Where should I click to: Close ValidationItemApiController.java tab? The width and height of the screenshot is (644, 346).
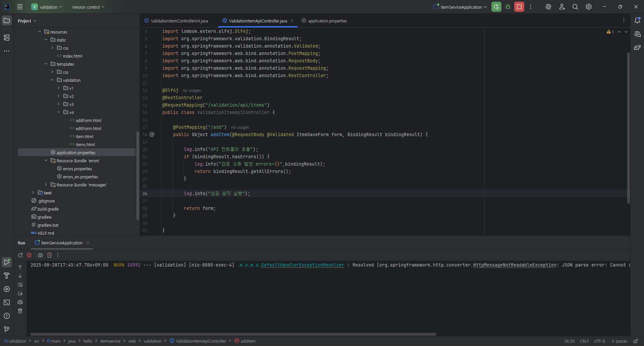click(x=292, y=20)
